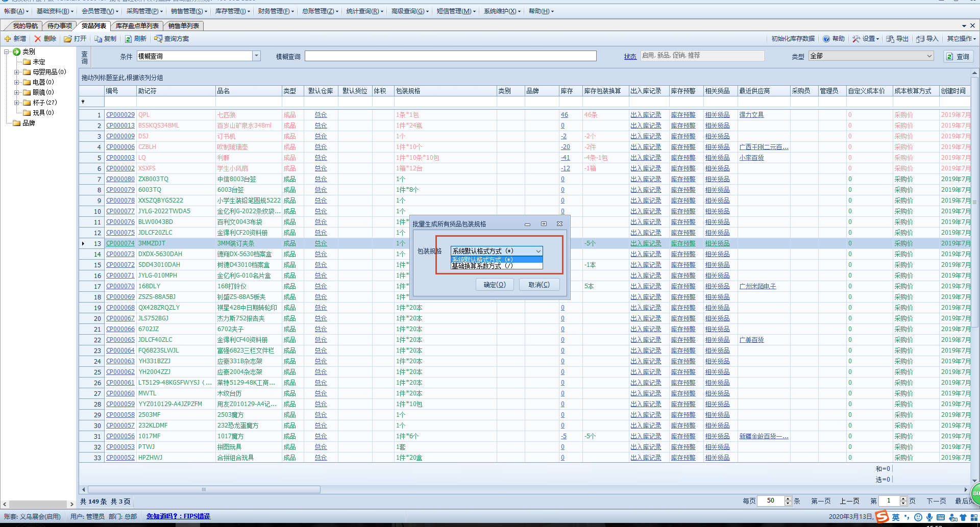Open the 统计查询(R) menu

coord(364,11)
